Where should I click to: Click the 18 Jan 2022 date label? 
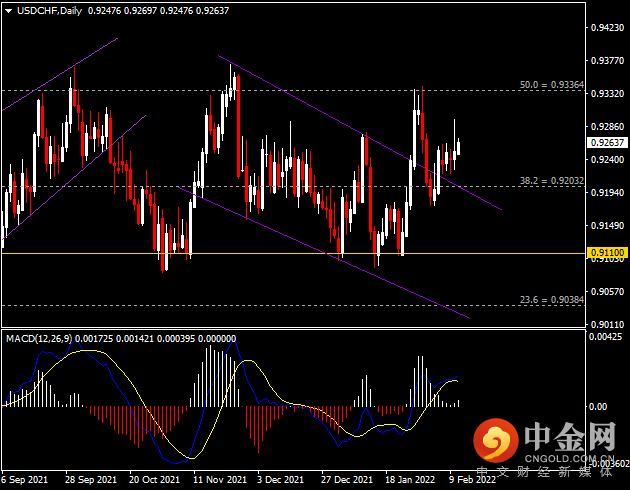point(410,480)
